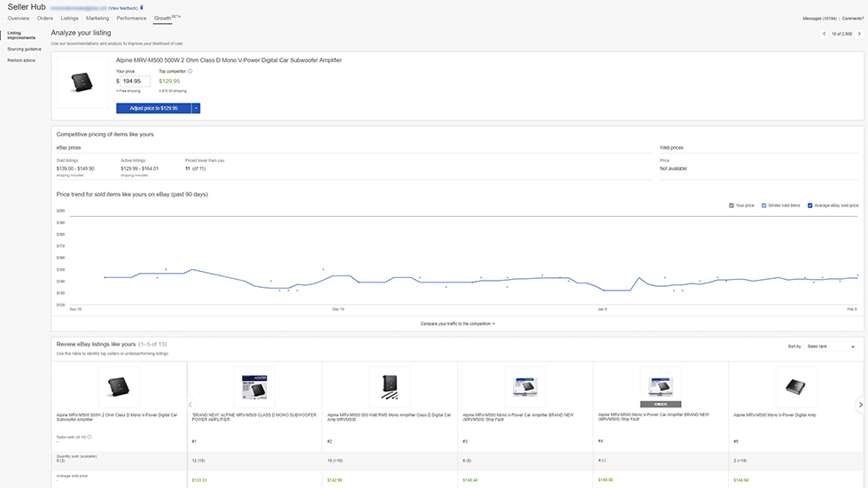Click the active listings range $129.99 - $164.01
868x488 pixels.
point(140,169)
